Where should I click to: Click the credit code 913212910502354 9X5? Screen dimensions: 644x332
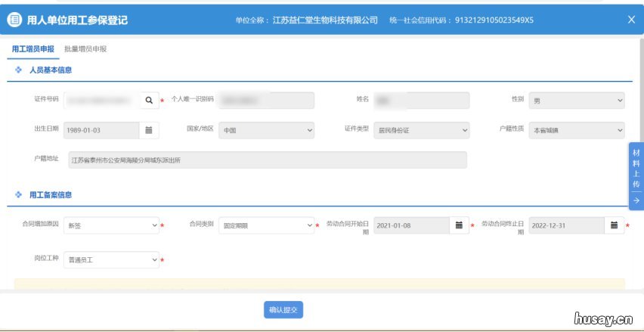tap(494, 20)
